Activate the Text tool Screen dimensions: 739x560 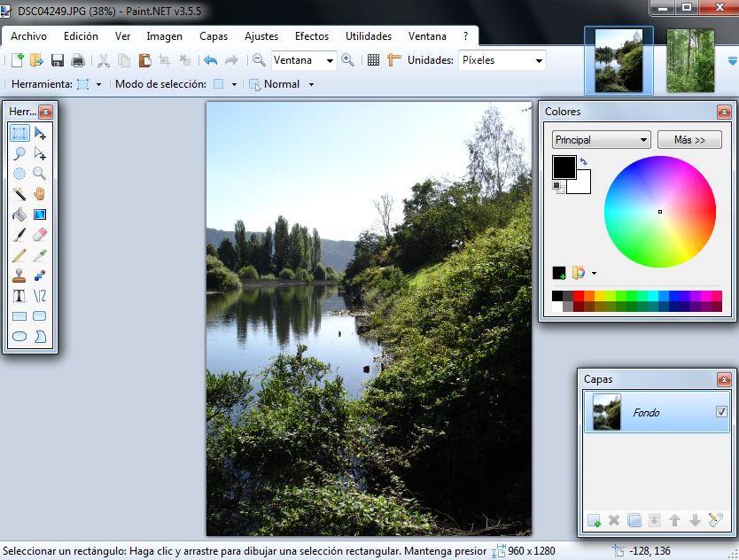point(19,295)
